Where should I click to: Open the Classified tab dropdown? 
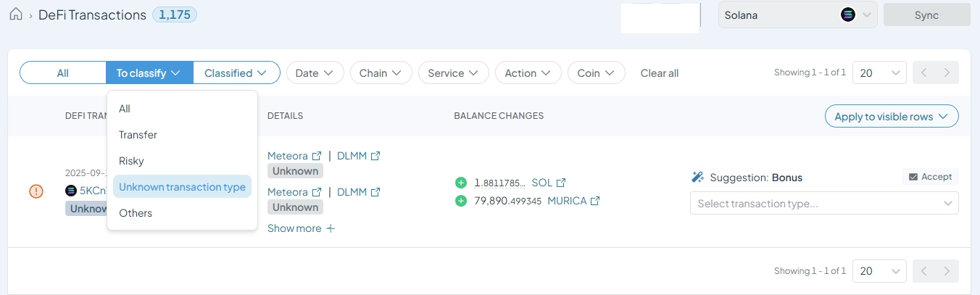236,73
